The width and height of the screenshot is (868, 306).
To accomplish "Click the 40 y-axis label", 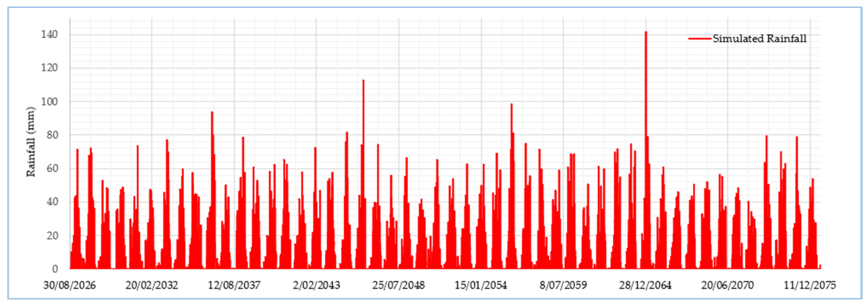I will [52, 202].
